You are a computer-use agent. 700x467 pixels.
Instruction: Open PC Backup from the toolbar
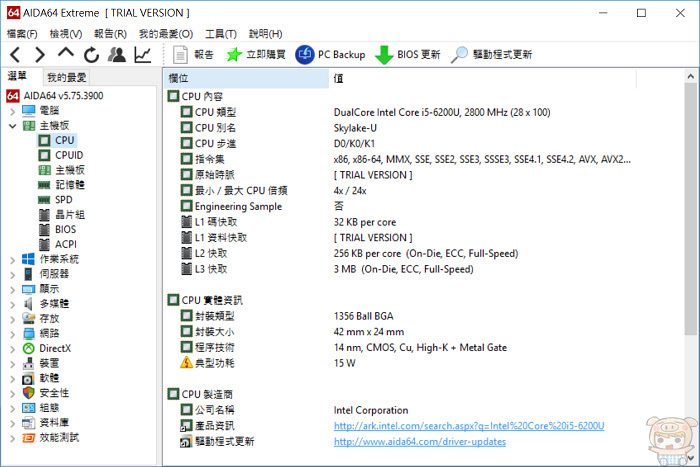click(x=330, y=55)
